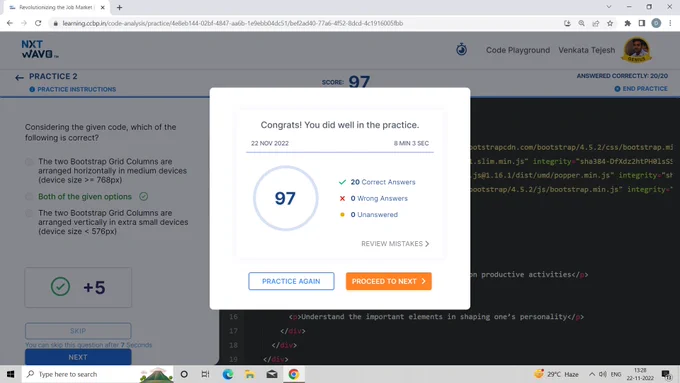Click End Practice link
The width and height of the screenshot is (680, 383).
(645, 88)
